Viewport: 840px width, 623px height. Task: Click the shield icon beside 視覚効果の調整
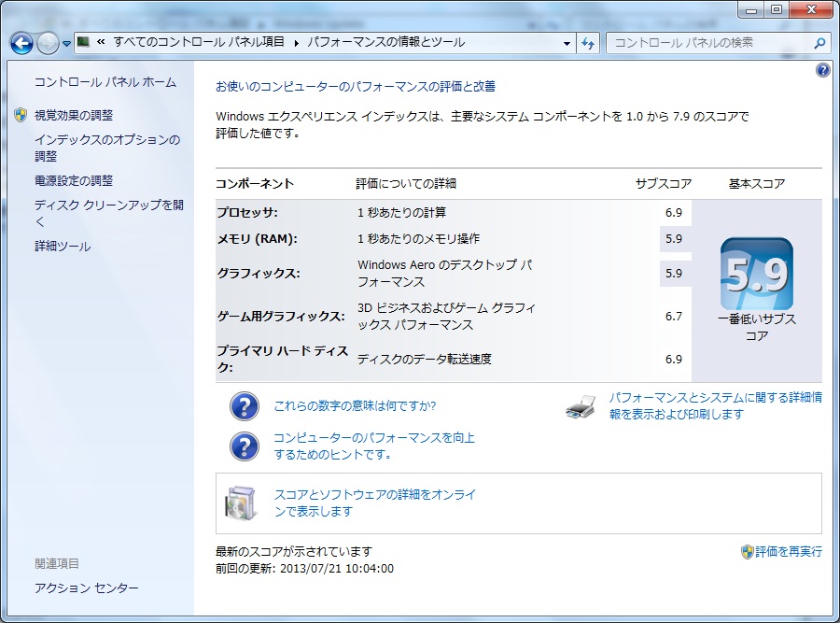21,114
